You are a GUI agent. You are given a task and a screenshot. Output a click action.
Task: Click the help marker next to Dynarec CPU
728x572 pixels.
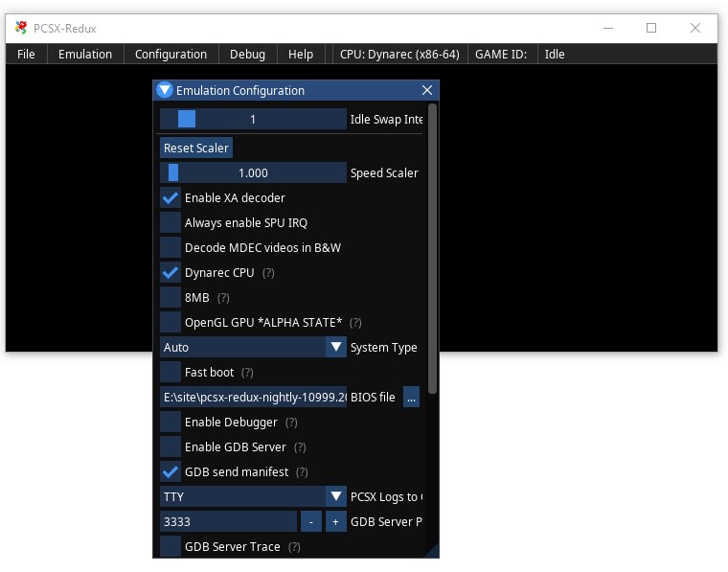click(268, 273)
